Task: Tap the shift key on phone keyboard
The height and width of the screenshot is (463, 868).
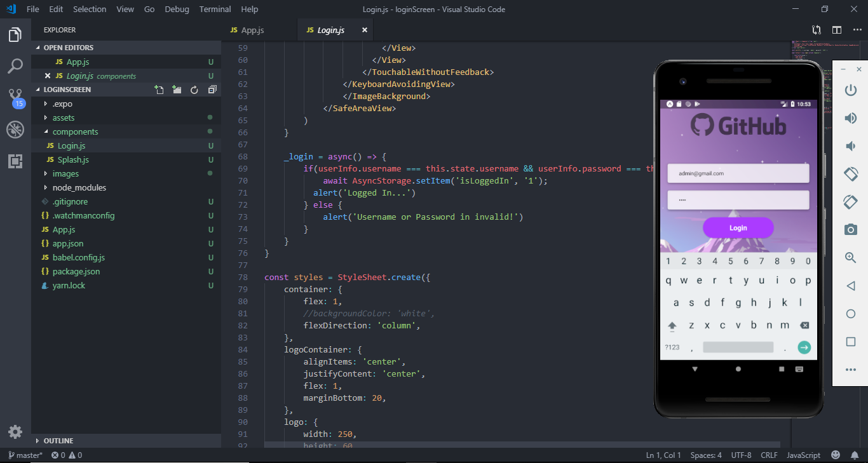Action: click(x=672, y=326)
